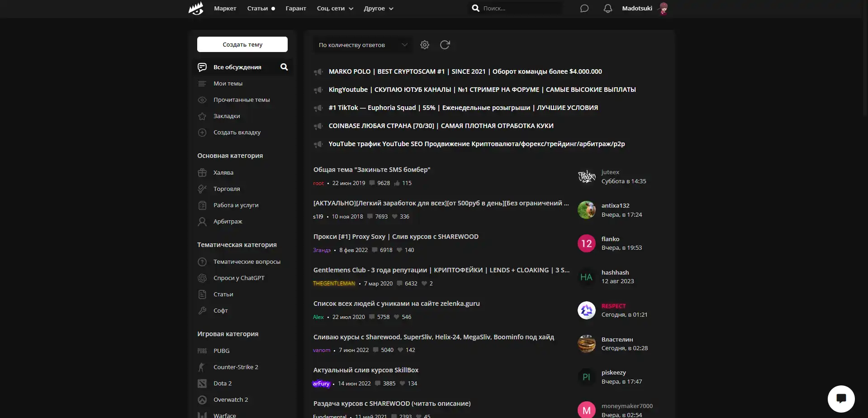Image resolution: width=868 pixels, height=418 pixels.
Task: Open the По количеству ответов sort dropdown
Action: pyautogui.click(x=362, y=45)
